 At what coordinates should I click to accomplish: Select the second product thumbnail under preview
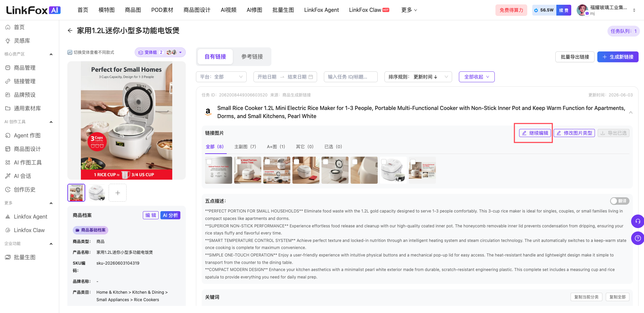tap(97, 193)
